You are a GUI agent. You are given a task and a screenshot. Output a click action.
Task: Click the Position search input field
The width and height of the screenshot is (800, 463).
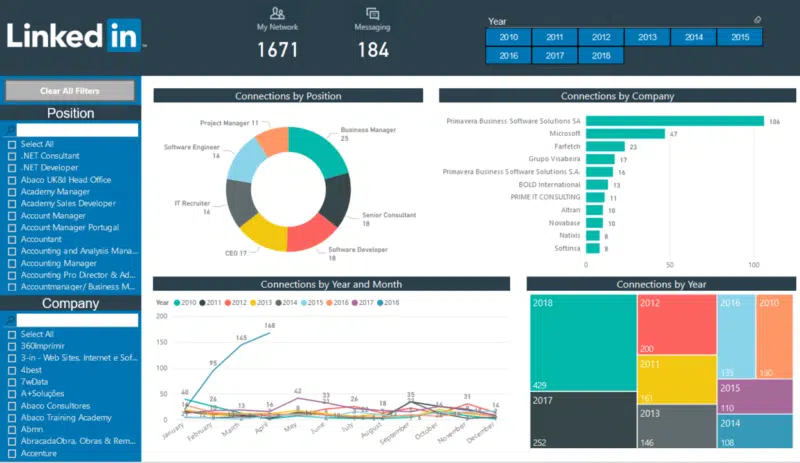[x=76, y=130]
